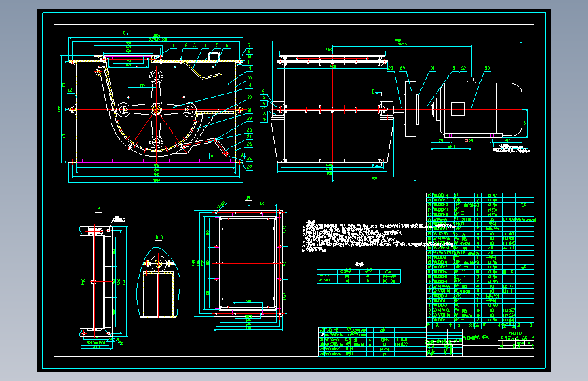Image resolution: width=588 pixels, height=381 pixels.
Task: Click the large pulley wheel between housing and motor
Action: click(x=410, y=109)
